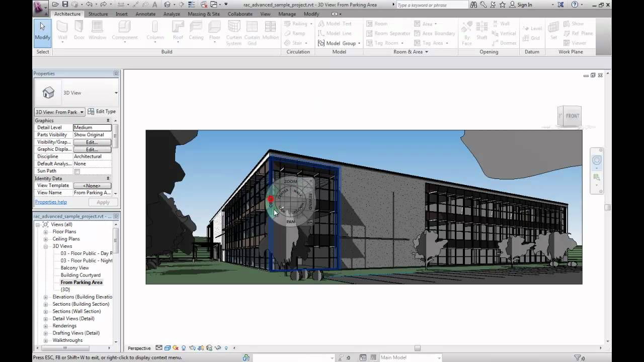Click Edit button for Graphic Display Options
The height and width of the screenshot is (362, 644).
coord(92,149)
